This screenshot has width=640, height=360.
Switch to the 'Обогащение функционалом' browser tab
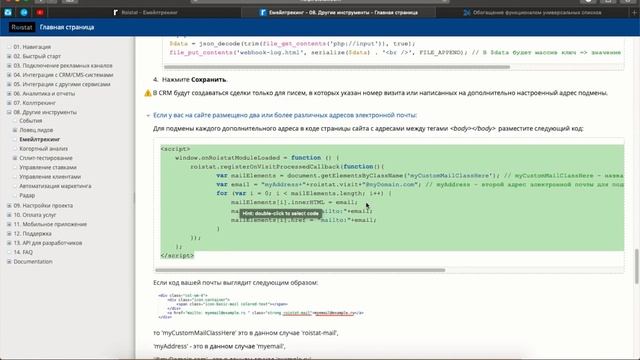533,13
